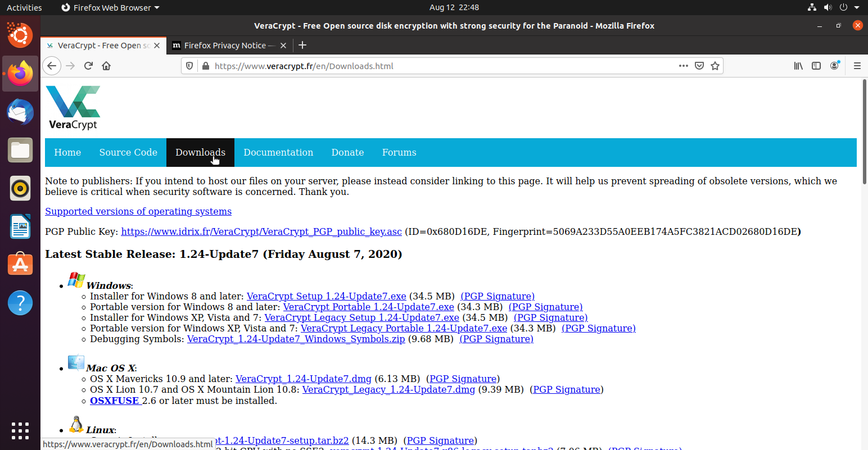
Task: Open PGP Signature for Debugging Symbols
Action: point(496,339)
